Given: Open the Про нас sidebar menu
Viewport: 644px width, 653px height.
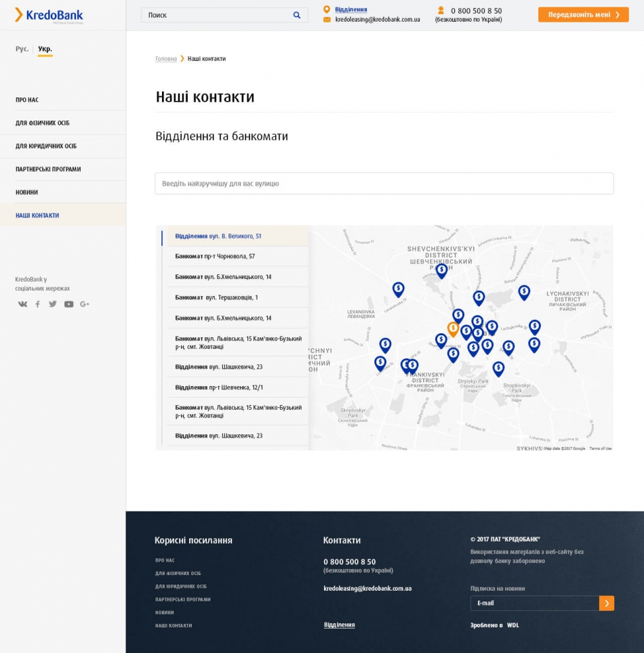Looking at the screenshot, I should point(27,100).
